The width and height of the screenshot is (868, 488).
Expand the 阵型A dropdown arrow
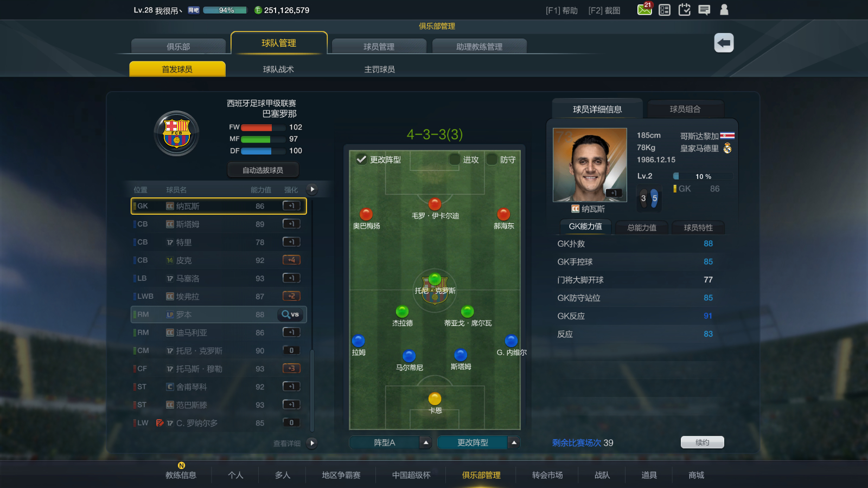(x=426, y=443)
